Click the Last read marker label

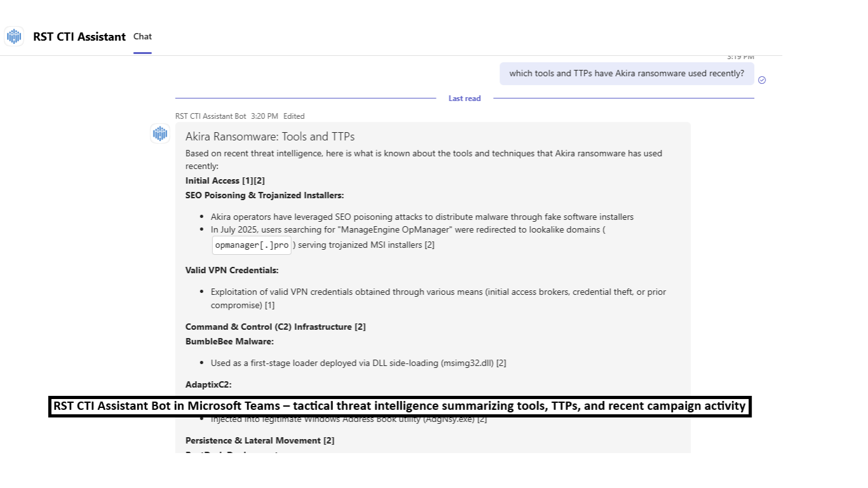pos(465,98)
